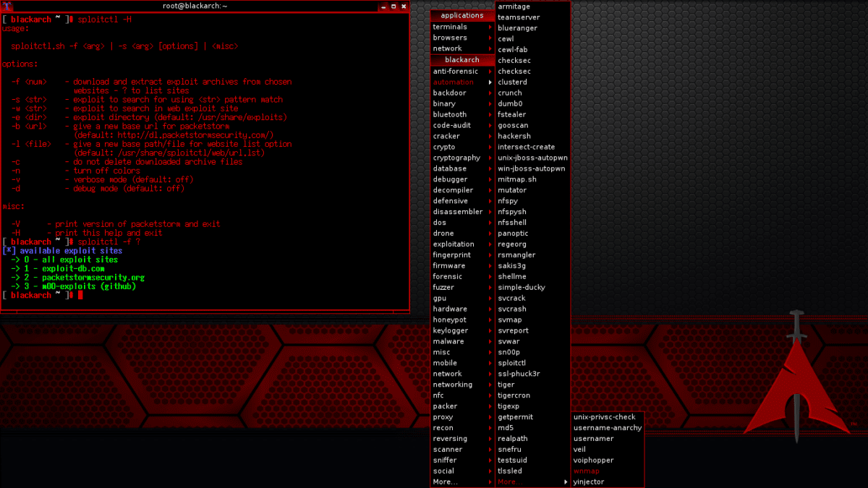Open the terminals category under applications

coord(448,27)
